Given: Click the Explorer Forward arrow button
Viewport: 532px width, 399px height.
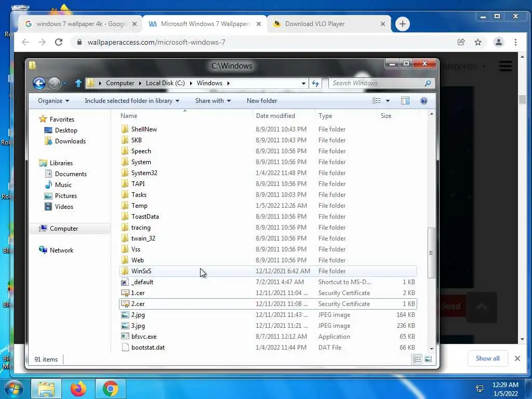Looking at the screenshot, I should pos(54,83).
